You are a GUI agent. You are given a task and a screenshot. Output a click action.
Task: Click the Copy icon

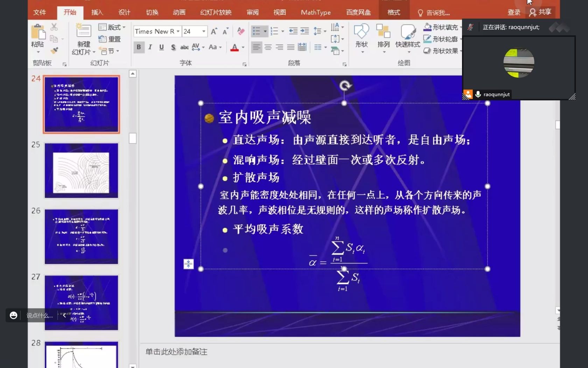(x=54, y=39)
